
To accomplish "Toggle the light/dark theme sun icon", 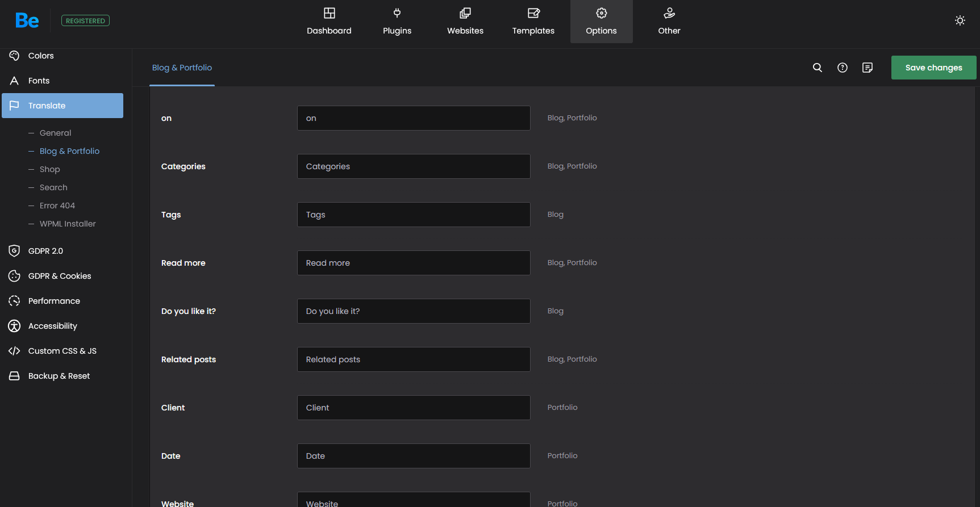I will coord(960,20).
